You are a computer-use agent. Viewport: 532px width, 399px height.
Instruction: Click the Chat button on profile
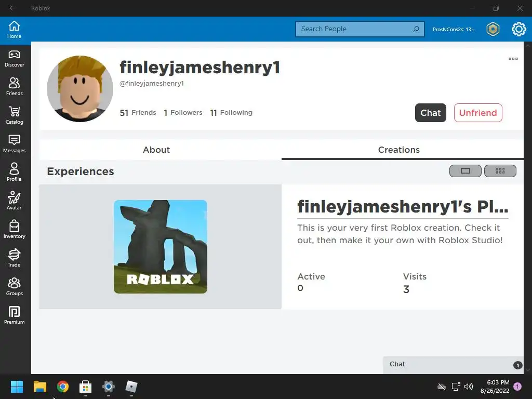[431, 113]
